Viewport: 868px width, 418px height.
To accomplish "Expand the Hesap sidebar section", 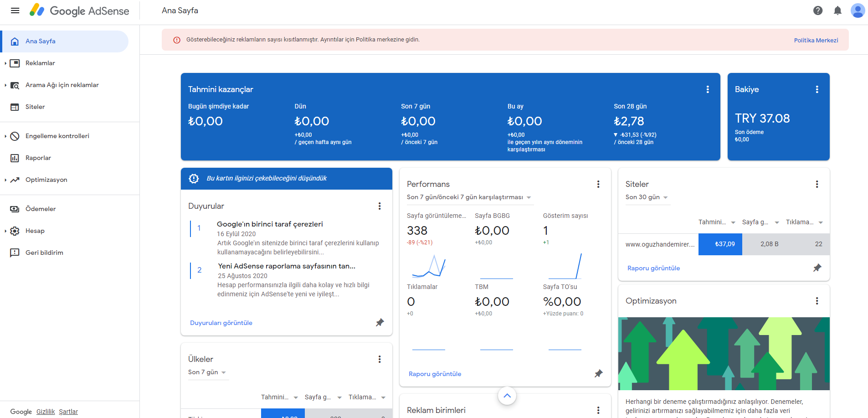I will (5, 231).
